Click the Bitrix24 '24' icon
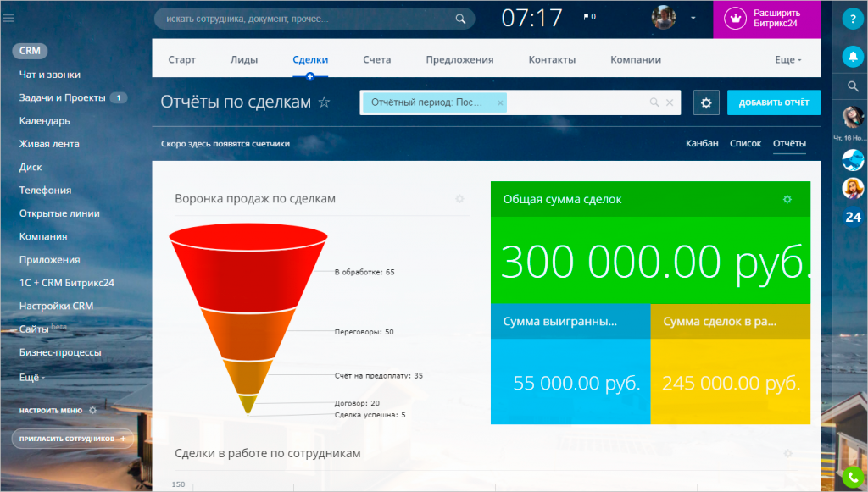Viewport: 868px width, 492px height. [x=853, y=217]
